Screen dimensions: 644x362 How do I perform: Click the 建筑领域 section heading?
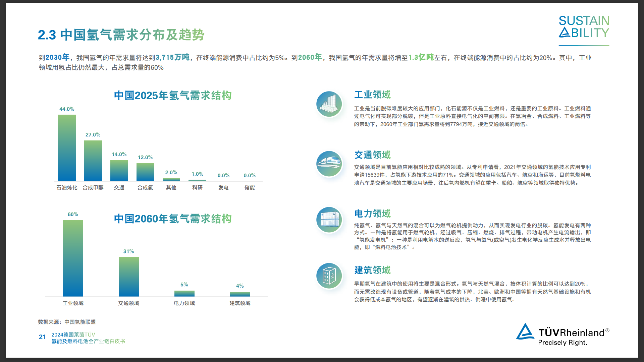click(372, 270)
